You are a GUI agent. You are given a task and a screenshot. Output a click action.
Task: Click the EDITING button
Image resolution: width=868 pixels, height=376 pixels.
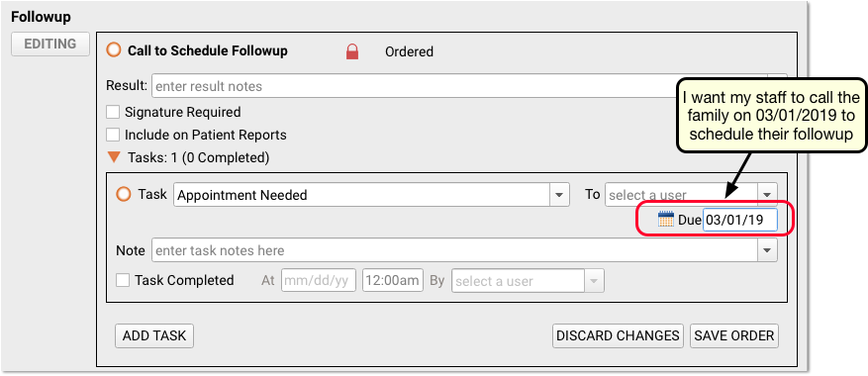[50, 44]
